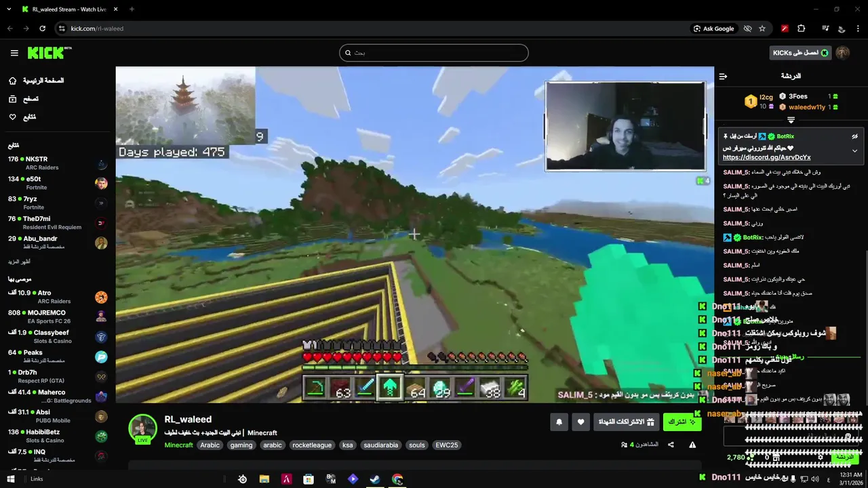Open SteelSeries app from taskbar
Image resolution: width=868 pixels, height=488 pixels.
242,479
